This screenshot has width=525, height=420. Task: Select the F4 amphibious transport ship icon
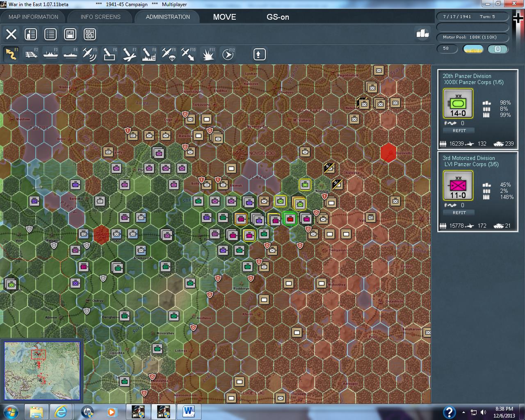pos(70,54)
